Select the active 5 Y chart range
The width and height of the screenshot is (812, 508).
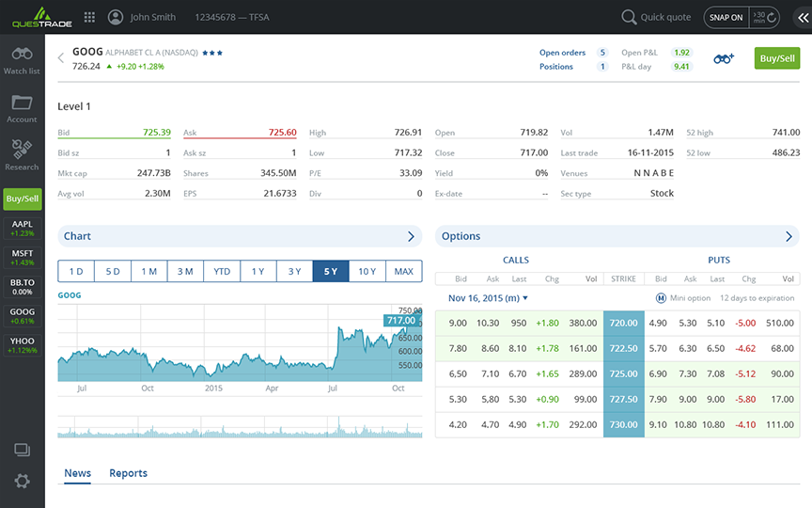coord(331,271)
